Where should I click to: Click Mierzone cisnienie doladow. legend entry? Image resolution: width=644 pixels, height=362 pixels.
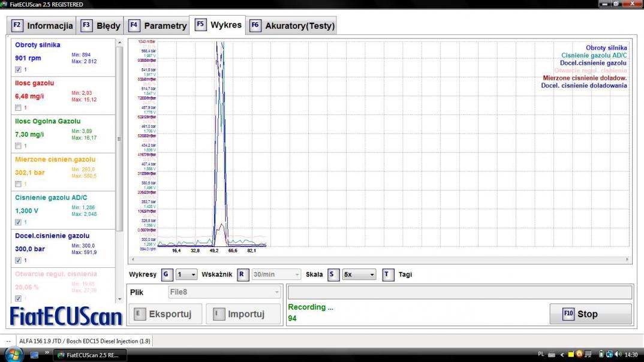click(585, 78)
